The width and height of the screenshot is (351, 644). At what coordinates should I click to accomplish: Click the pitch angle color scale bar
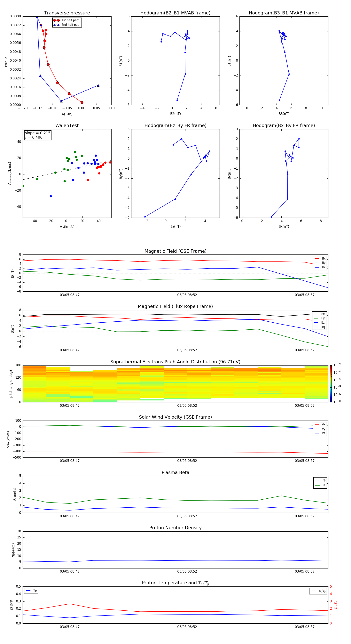pos(331,384)
